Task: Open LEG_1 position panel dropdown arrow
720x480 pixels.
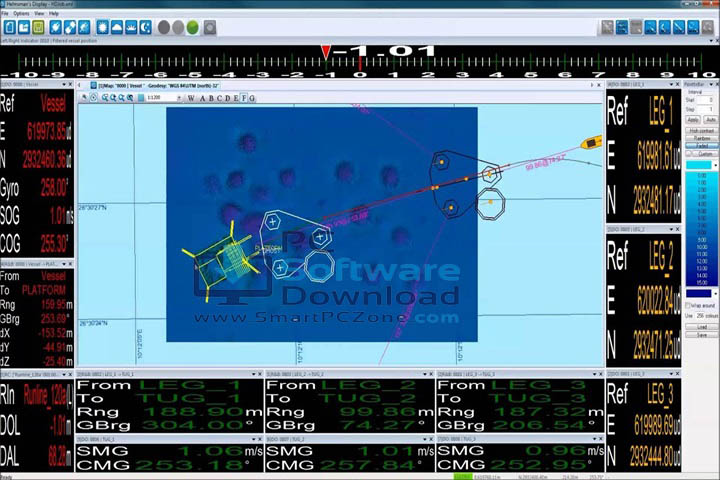Action: (671, 85)
